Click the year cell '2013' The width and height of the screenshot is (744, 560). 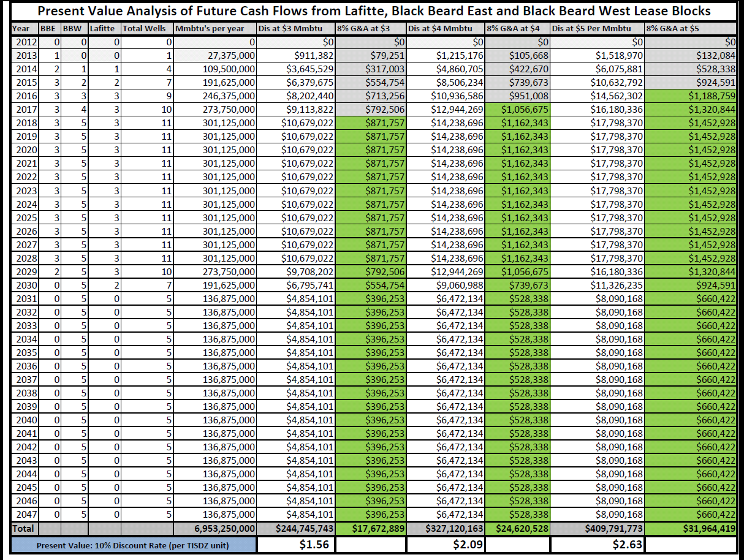click(25, 56)
